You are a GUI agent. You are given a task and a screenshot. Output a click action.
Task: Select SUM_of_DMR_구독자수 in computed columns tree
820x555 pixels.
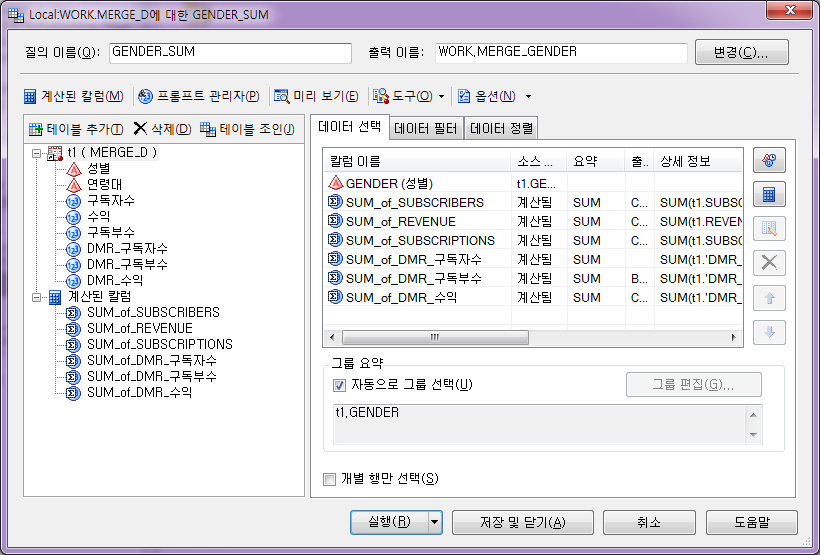pyautogui.click(x=152, y=360)
